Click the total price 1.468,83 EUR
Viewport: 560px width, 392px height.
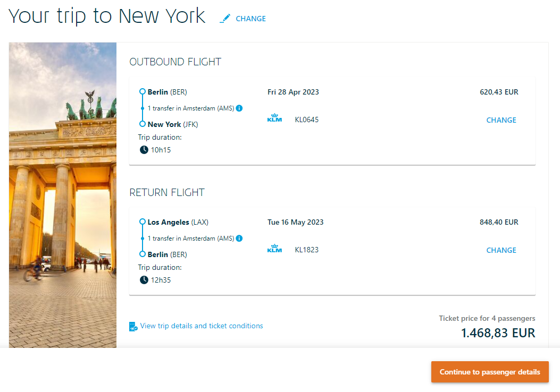[x=498, y=333]
